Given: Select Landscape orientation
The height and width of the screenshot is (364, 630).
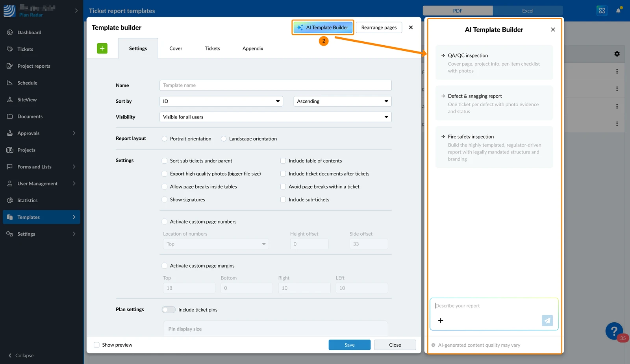Looking at the screenshot, I should [x=224, y=139].
